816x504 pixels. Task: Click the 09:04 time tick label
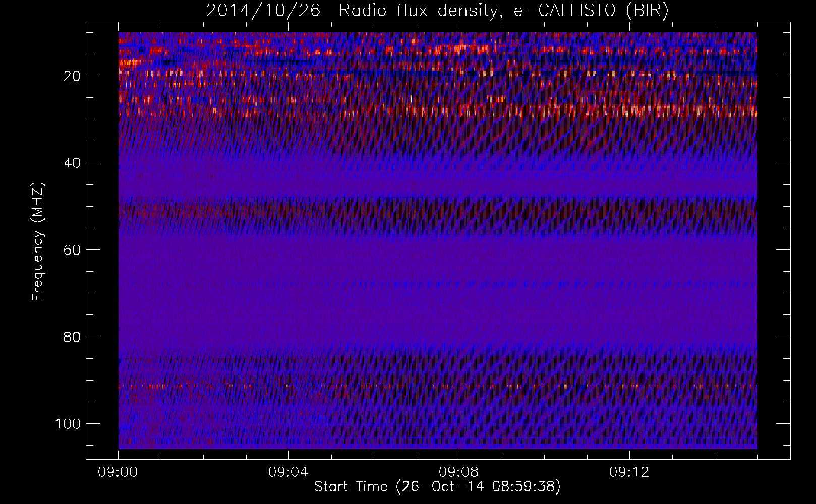pyautogui.click(x=289, y=472)
